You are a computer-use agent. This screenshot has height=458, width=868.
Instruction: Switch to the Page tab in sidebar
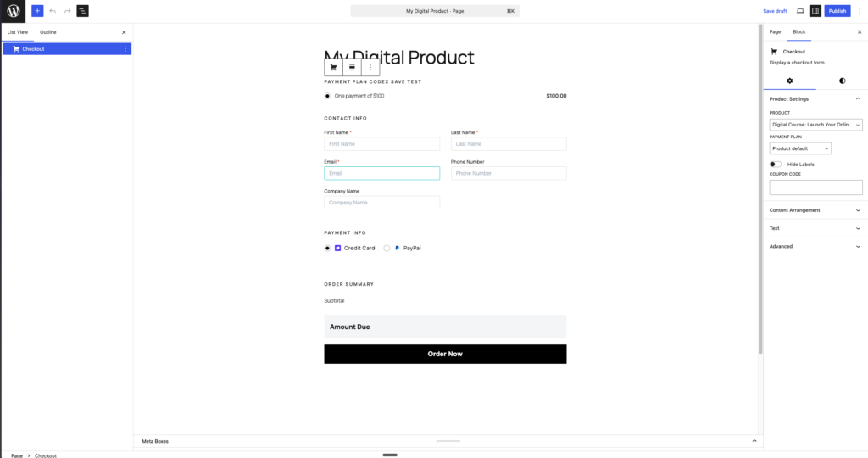pyautogui.click(x=775, y=31)
